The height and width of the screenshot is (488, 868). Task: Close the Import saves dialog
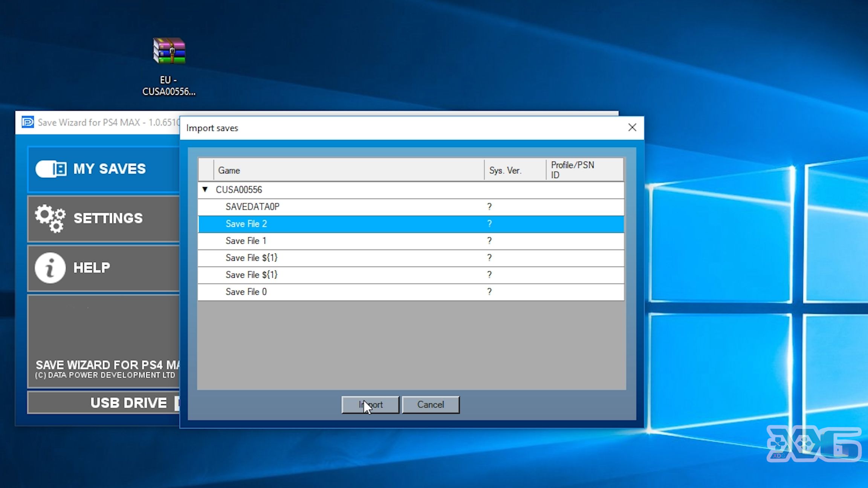point(632,128)
